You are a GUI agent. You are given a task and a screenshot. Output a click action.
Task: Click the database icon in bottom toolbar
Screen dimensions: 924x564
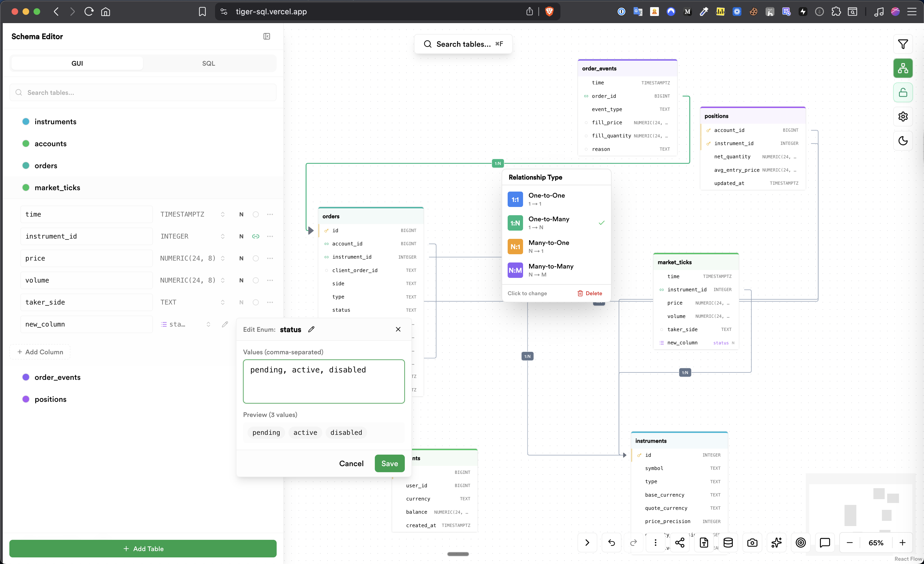(x=728, y=542)
